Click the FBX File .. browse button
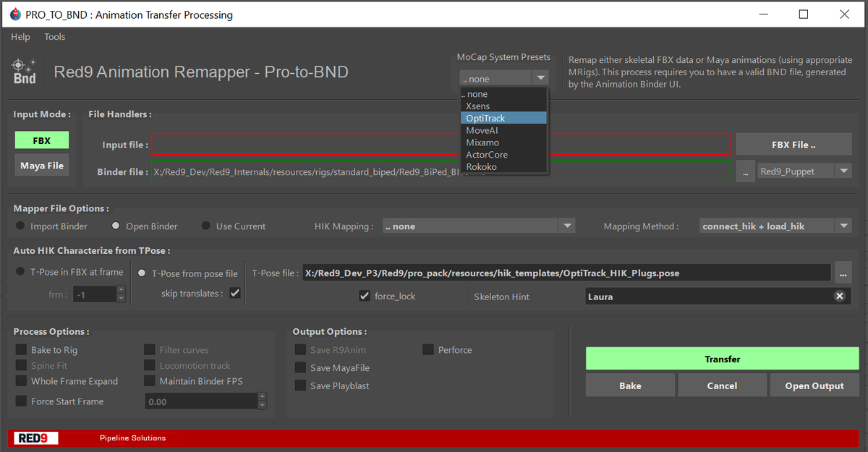 point(793,145)
